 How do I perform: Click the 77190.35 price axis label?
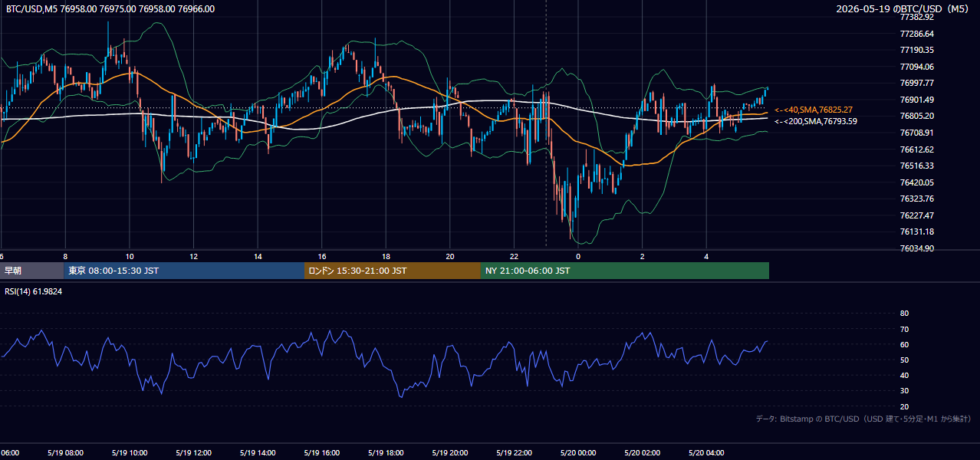tap(917, 50)
